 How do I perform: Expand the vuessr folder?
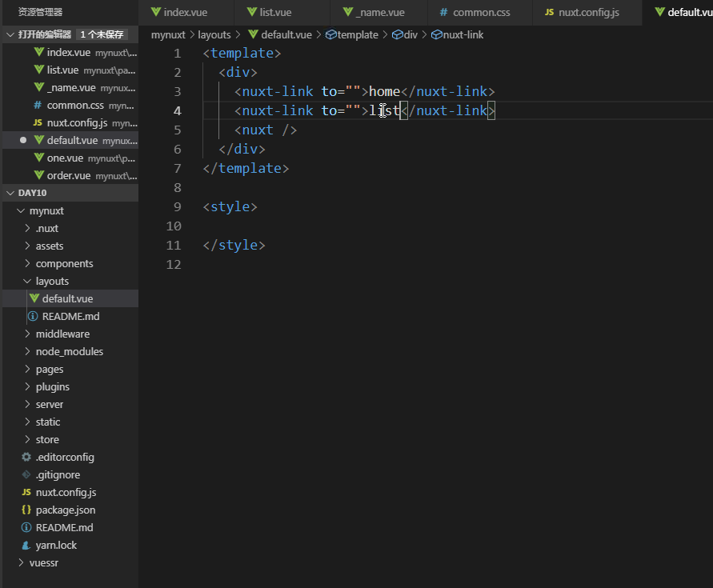[x=21, y=562]
